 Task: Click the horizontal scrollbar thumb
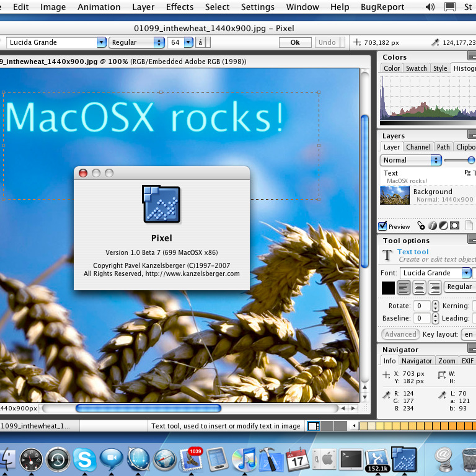[x=148, y=408]
